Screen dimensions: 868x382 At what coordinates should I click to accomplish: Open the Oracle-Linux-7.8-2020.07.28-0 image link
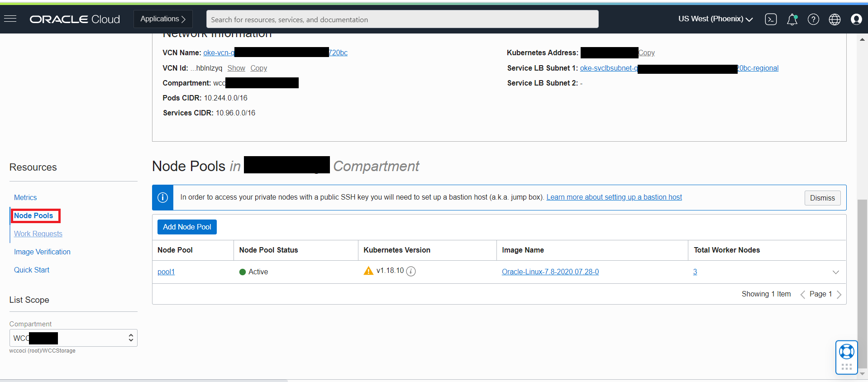click(x=550, y=272)
